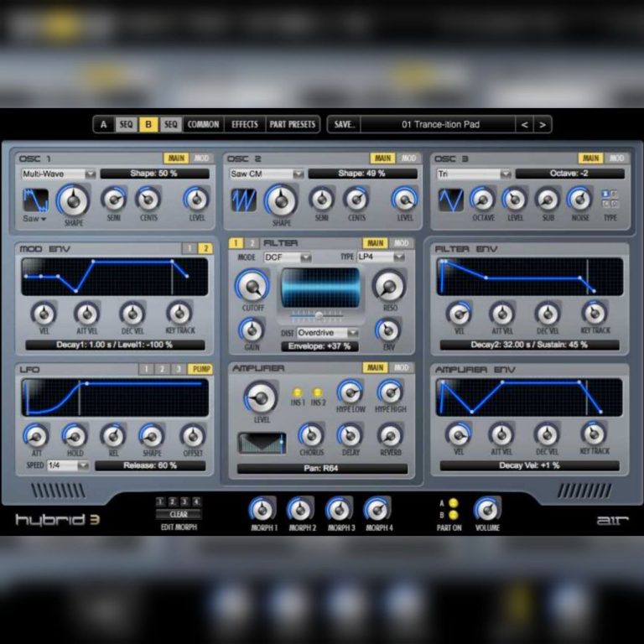Image resolution: width=644 pixels, height=644 pixels.
Task: Toggle Part A on LED
Action: (x=454, y=503)
